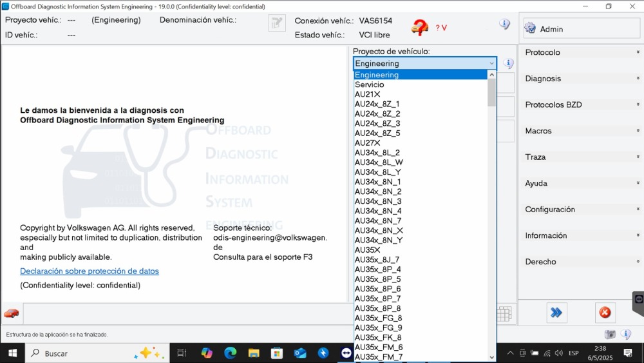Screen dimensions: 644x363
Task: Select AU34x_8L_W in the list
Action: tap(421, 162)
